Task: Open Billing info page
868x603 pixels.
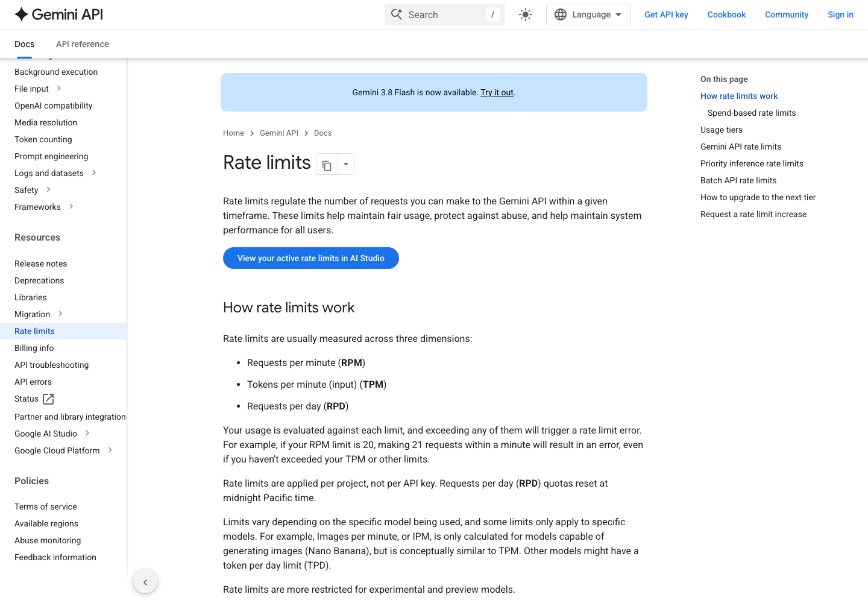Action: (x=34, y=348)
